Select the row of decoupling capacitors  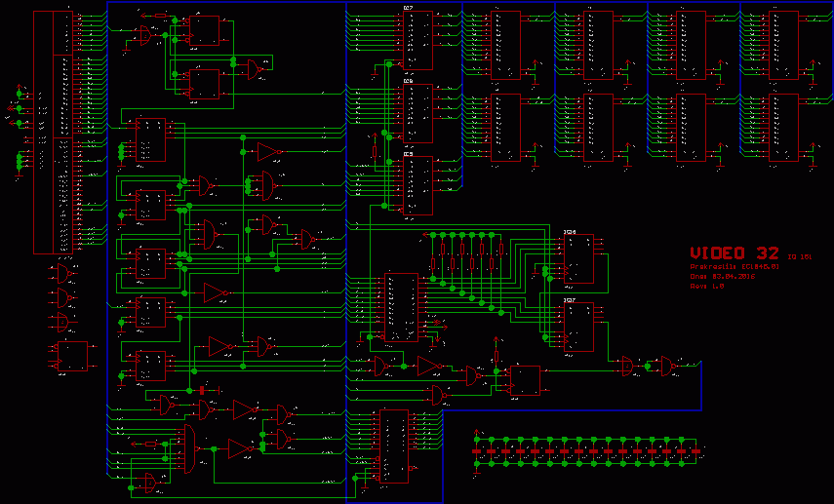pyautogui.click(x=587, y=452)
